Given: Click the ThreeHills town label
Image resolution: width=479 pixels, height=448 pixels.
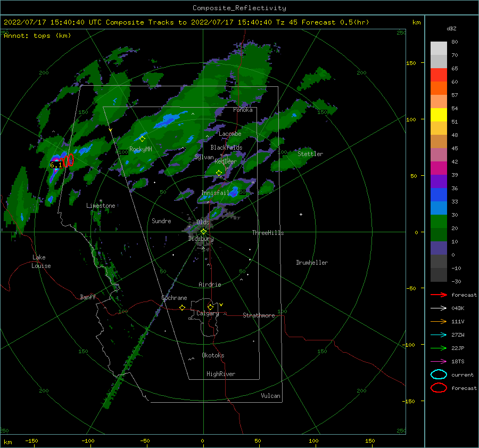Looking at the screenshot, I should click(268, 233).
